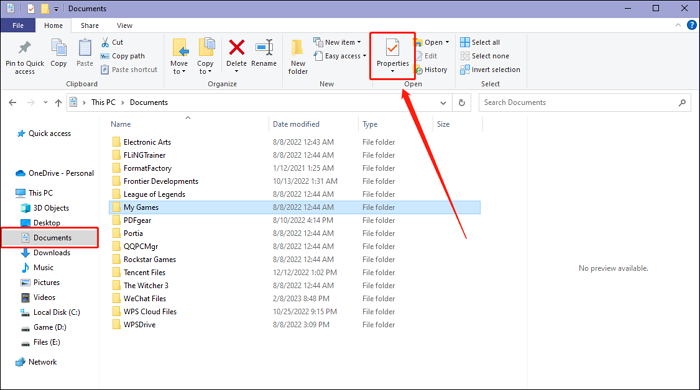Pin the folder to Quick access
700x390 pixels.
[x=25, y=57]
